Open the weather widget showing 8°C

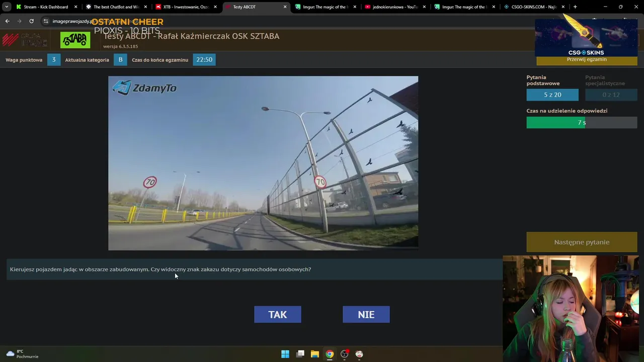[22, 354]
